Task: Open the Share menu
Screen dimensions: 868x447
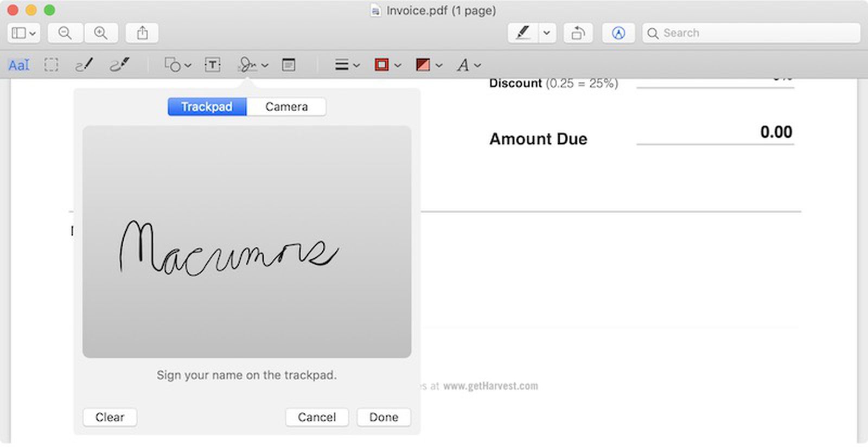Action: point(142,33)
